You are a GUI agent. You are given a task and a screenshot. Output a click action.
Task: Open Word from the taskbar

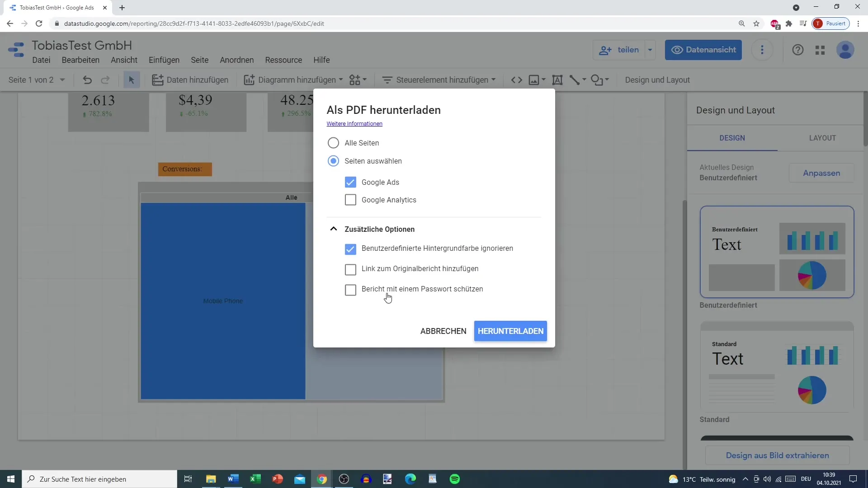pos(233,479)
